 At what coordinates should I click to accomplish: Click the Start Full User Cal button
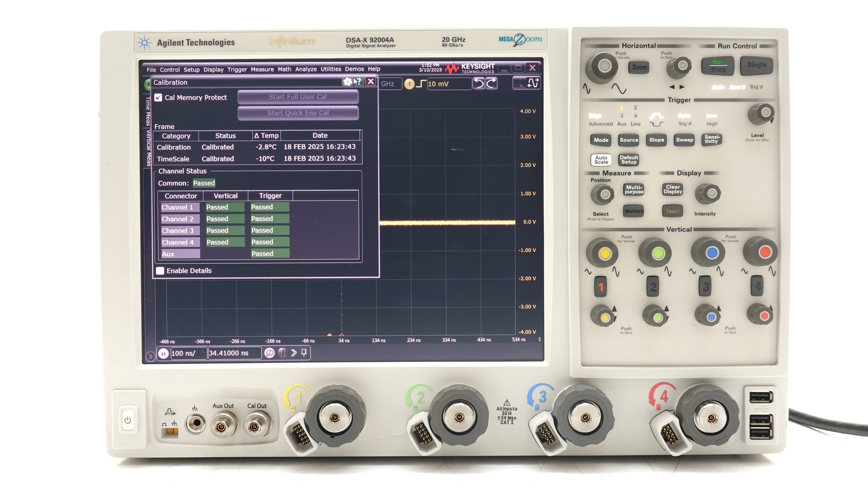click(x=298, y=97)
